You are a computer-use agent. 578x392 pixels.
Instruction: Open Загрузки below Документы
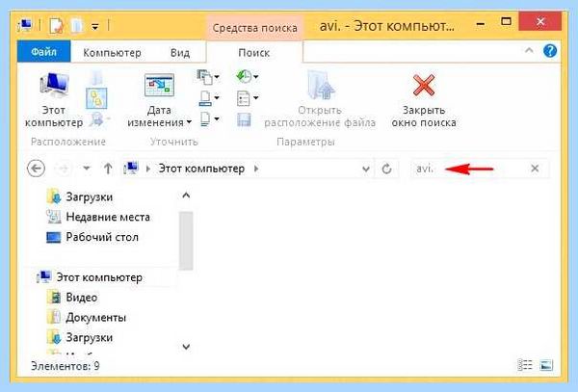(x=80, y=337)
